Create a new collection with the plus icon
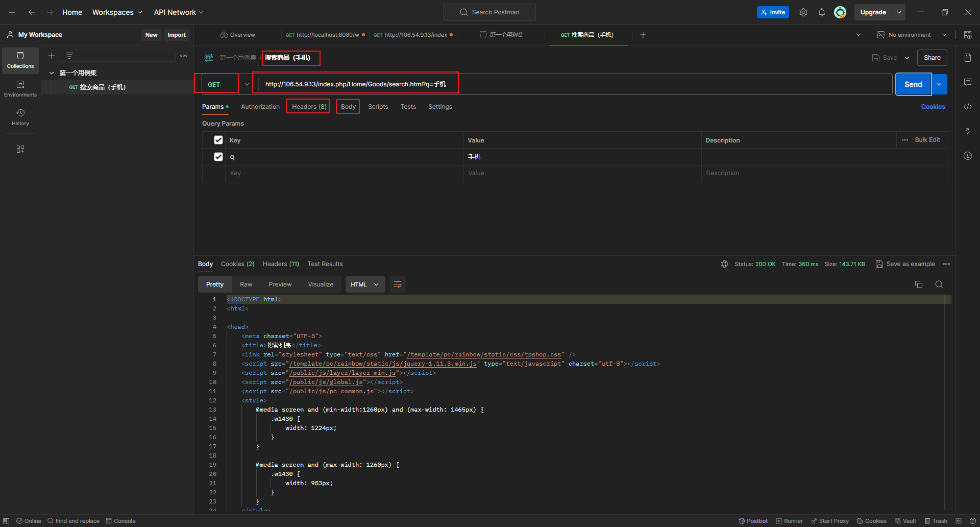The image size is (980, 527). 52,56
